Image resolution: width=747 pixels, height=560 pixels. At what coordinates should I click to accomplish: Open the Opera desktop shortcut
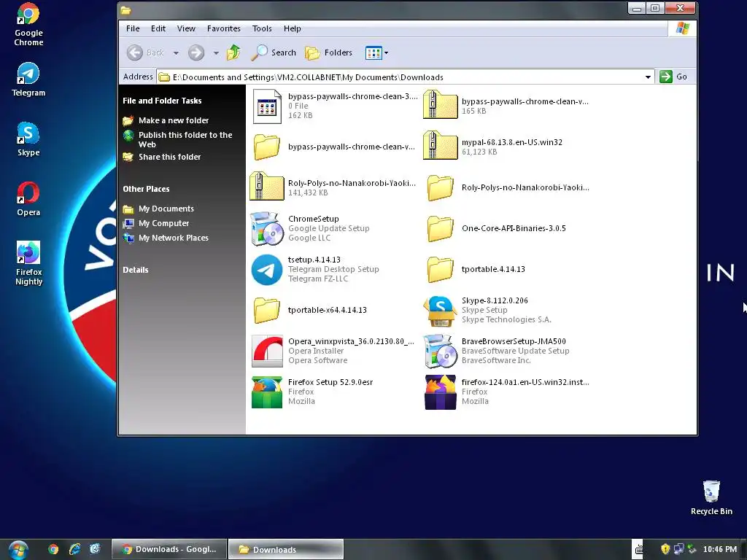coord(28,199)
